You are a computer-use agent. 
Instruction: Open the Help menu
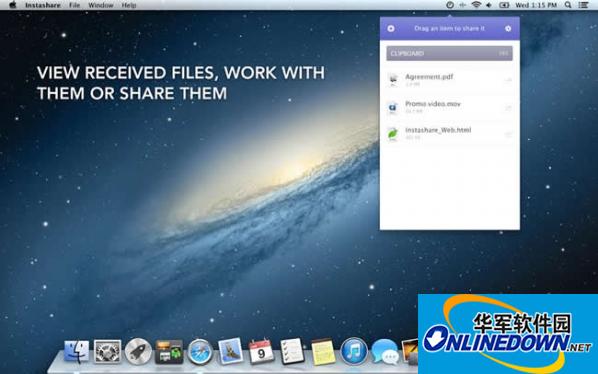click(129, 5)
